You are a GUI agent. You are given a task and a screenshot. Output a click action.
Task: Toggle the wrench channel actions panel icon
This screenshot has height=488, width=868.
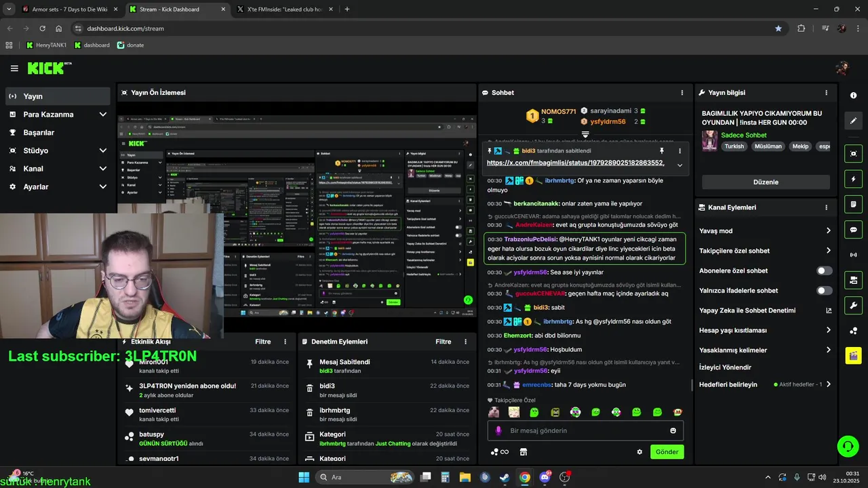[854, 305]
